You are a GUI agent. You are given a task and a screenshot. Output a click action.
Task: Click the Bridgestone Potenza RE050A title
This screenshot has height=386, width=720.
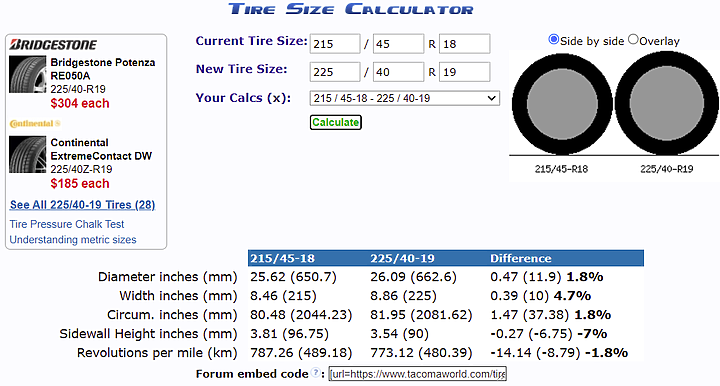pos(103,69)
